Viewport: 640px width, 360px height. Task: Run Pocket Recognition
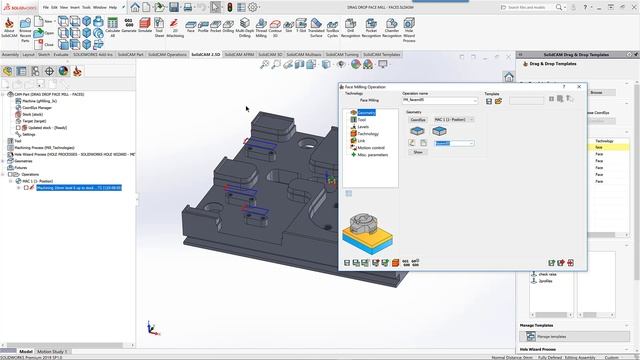(x=371, y=27)
